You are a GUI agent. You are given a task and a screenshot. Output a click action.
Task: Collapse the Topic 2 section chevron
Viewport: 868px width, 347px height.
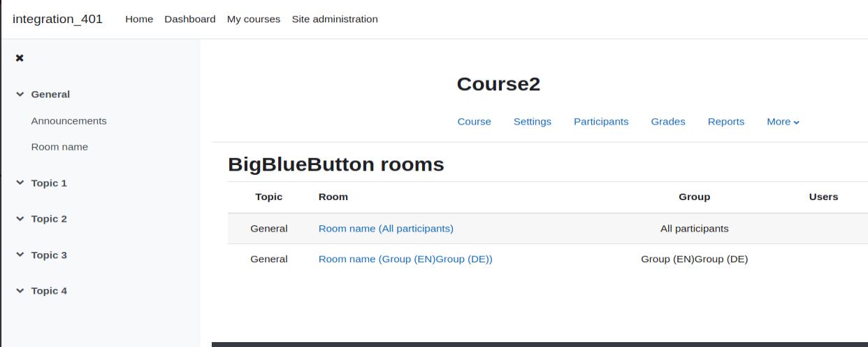(x=20, y=219)
